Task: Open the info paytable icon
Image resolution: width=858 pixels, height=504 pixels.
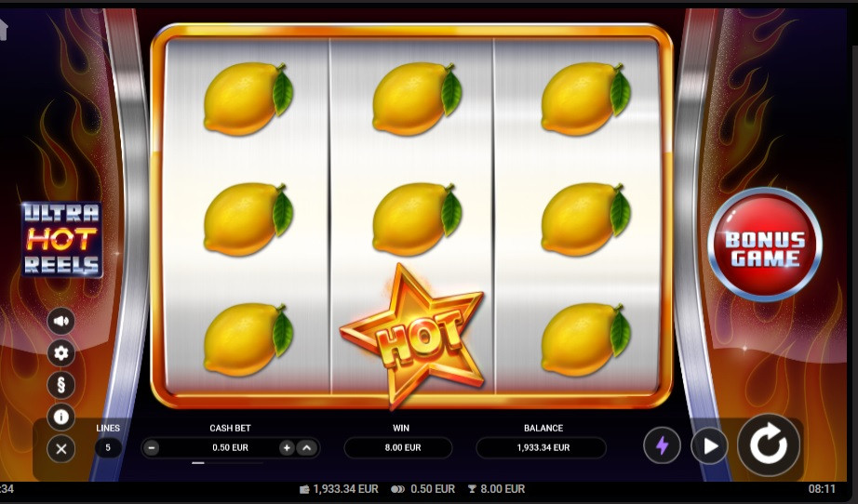Action: [61, 418]
